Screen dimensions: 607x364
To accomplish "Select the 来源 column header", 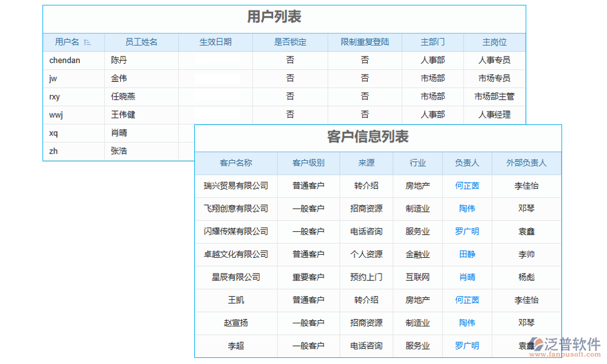I will click(x=365, y=163).
